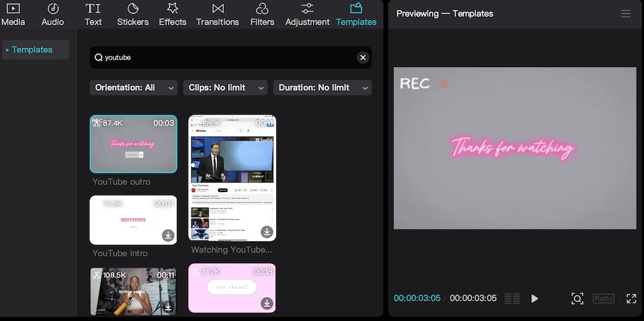Open the Transitions tab

point(218,15)
